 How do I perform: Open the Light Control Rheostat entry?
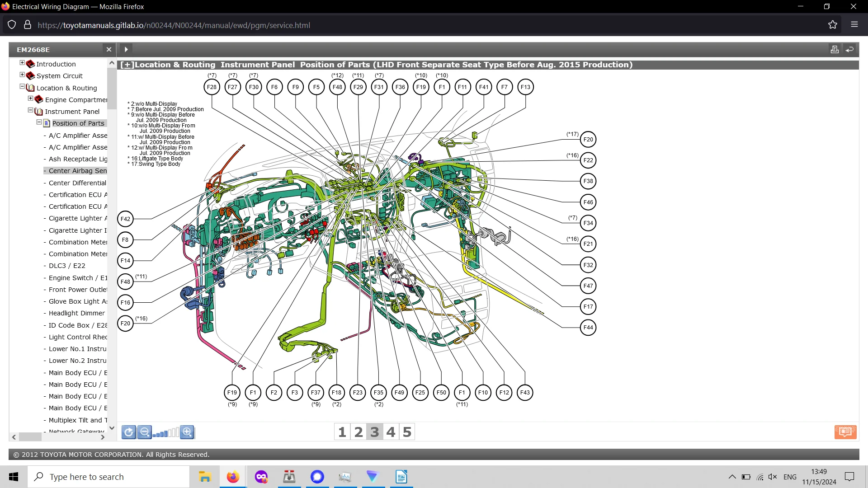pos(78,337)
